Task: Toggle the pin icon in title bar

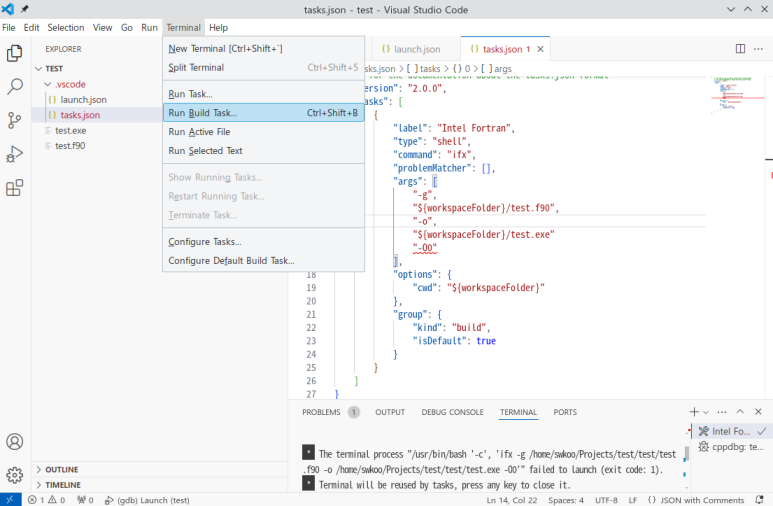Action: (x=24, y=9)
